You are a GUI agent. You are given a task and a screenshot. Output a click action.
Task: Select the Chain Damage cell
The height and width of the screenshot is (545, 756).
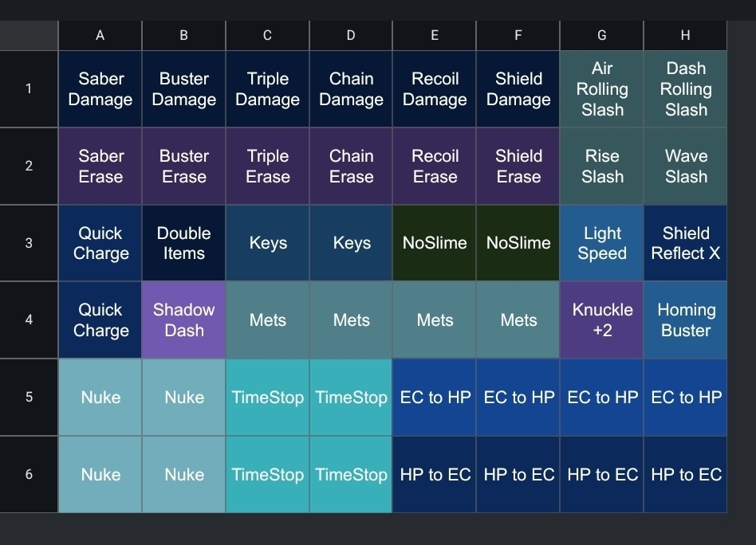click(352, 89)
